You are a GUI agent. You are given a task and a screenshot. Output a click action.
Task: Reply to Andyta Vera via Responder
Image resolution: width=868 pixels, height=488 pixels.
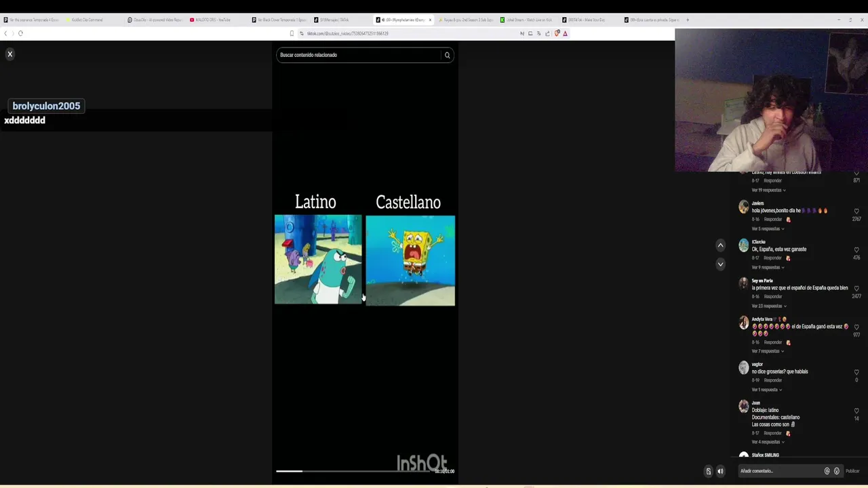tap(773, 342)
